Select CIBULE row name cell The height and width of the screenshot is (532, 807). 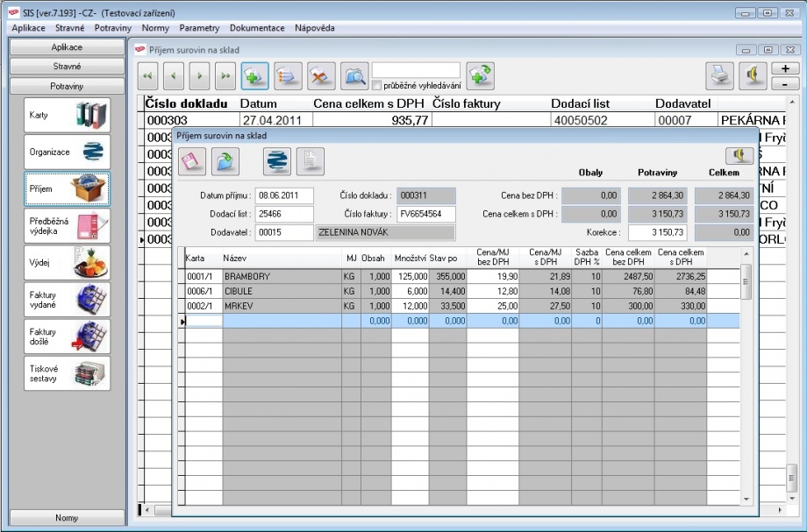pos(282,292)
